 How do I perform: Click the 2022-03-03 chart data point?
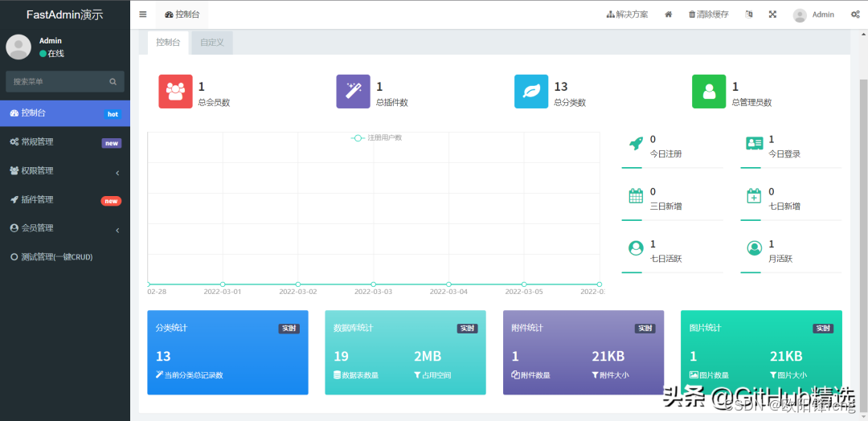[x=373, y=284]
